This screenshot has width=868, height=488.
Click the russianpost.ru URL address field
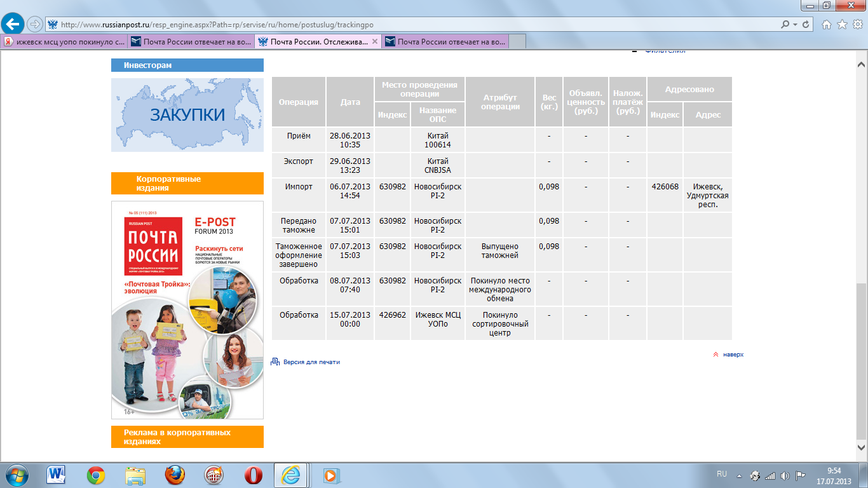coord(413,25)
